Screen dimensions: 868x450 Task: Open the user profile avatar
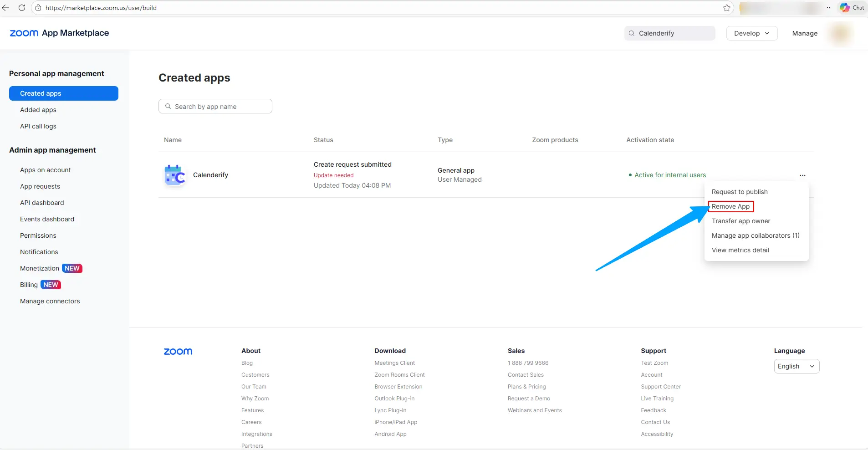pyautogui.click(x=840, y=33)
